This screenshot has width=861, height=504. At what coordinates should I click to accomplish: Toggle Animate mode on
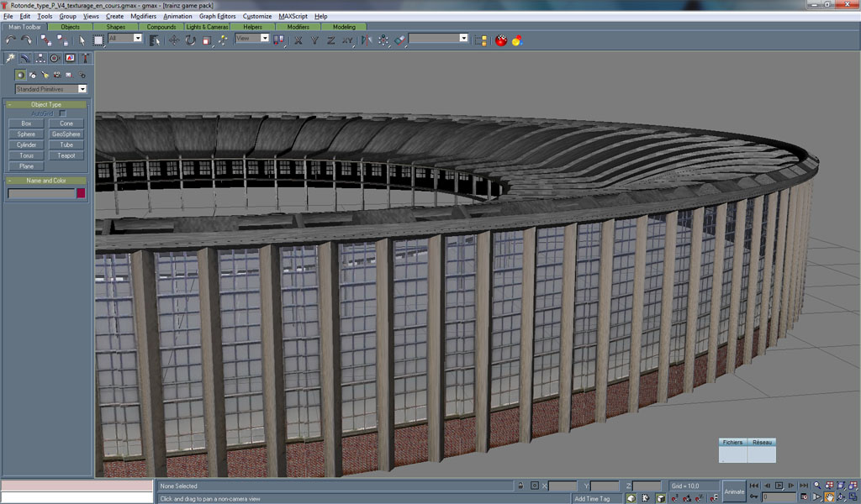[x=734, y=491]
